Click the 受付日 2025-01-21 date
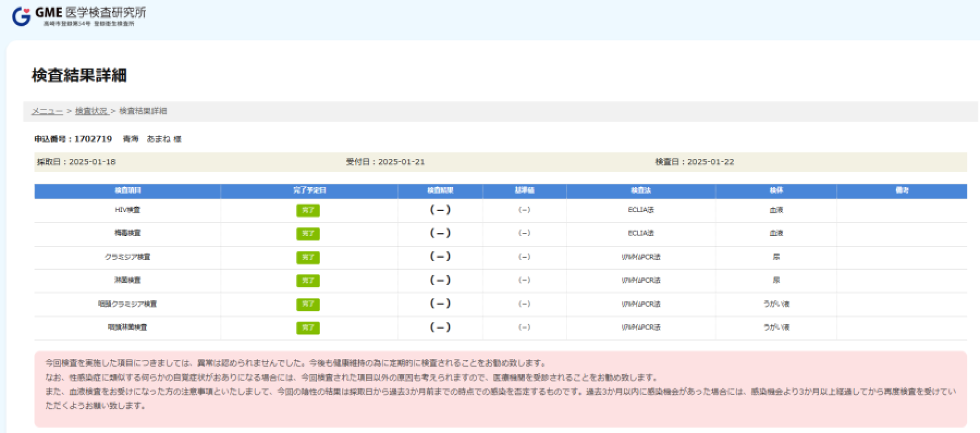This screenshot has height=433, width=980. [x=385, y=162]
